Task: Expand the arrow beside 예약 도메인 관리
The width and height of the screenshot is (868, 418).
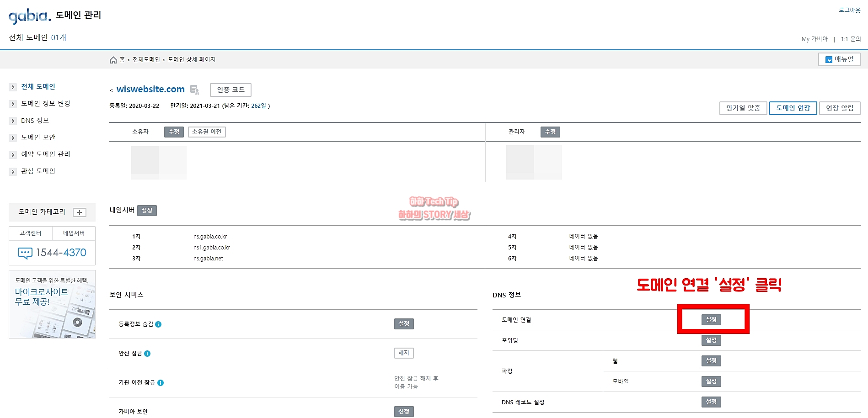Action: pos(13,155)
